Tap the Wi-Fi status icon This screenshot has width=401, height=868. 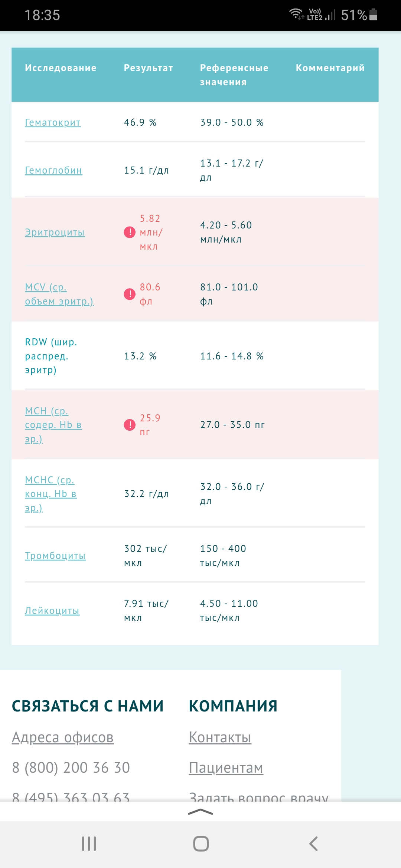point(296,14)
